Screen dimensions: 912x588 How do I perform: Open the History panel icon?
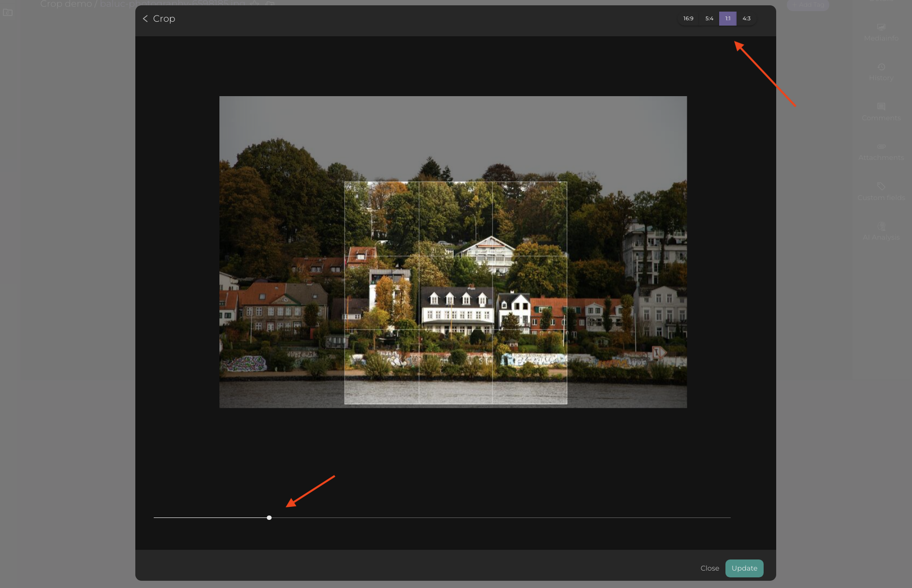pyautogui.click(x=881, y=67)
